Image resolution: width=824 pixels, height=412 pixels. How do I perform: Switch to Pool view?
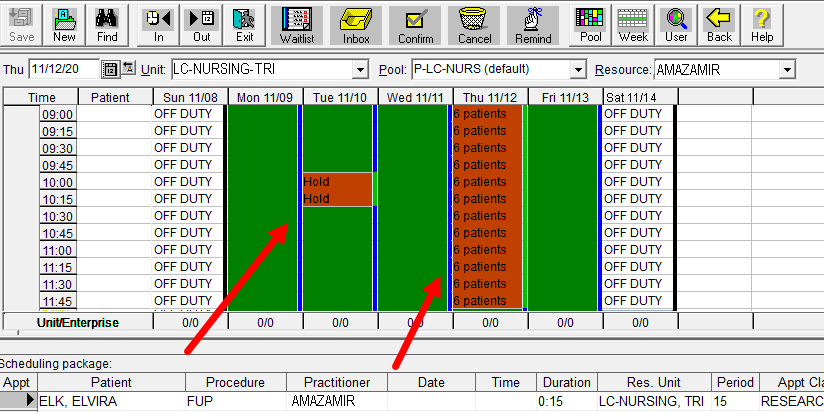(591, 25)
